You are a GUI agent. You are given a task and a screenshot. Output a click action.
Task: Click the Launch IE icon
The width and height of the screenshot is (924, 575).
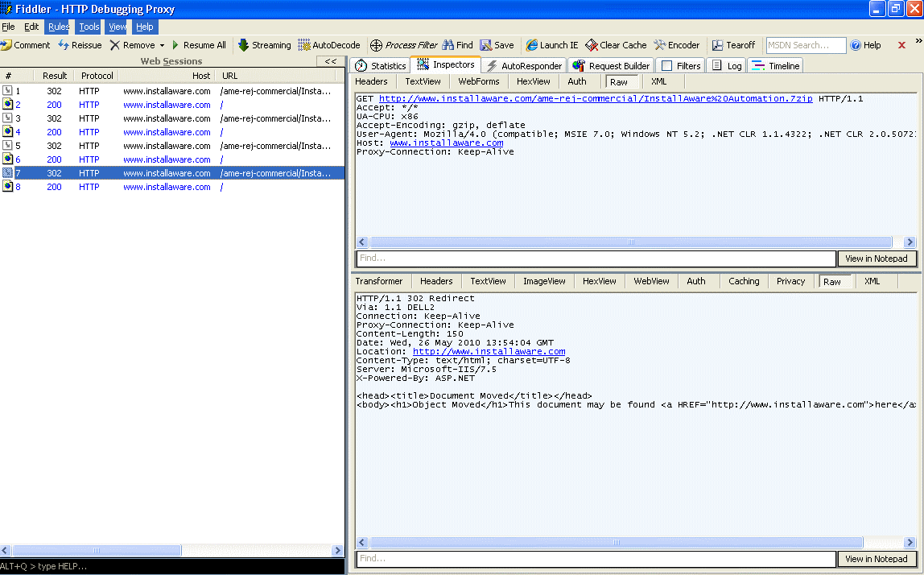pyautogui.click(x=531, y=45)
